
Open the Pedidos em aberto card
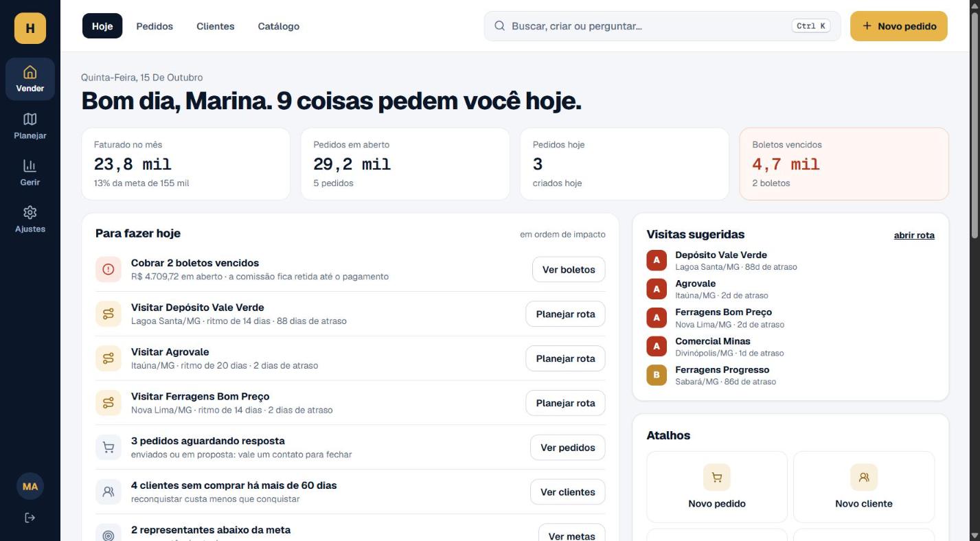click(405, 164)
